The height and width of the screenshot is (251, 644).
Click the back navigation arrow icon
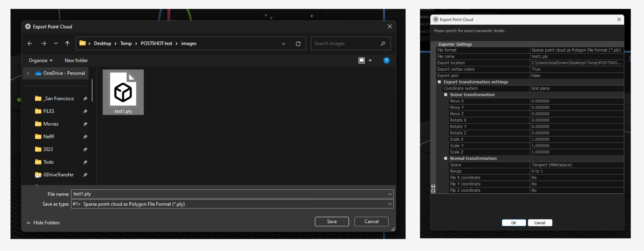pyautogui.click(x=30, y=43)
